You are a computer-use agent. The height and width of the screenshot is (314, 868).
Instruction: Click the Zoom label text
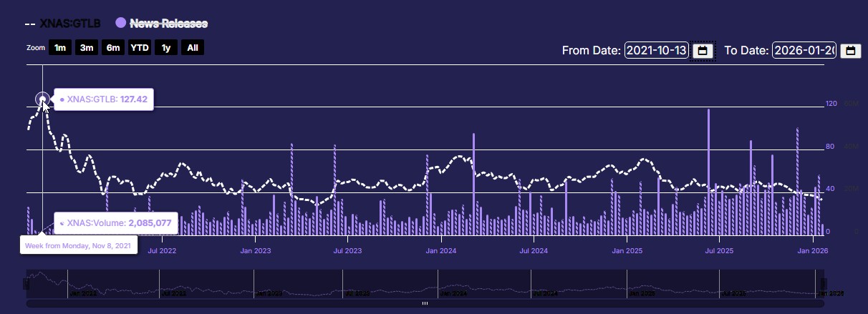(36, 48)
